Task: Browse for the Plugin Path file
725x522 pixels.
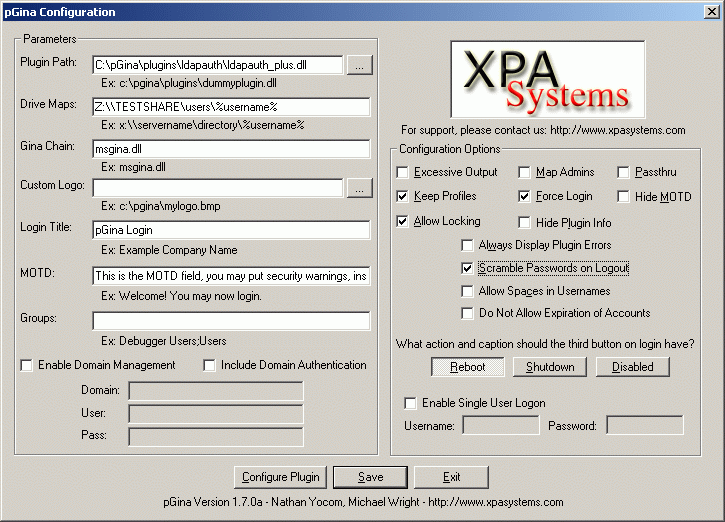Action: (359, 65)
